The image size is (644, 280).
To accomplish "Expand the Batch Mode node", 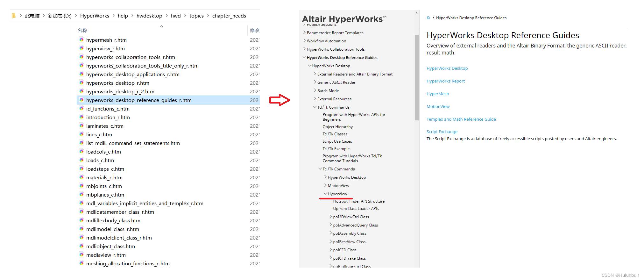I will (x=315, y=90).
